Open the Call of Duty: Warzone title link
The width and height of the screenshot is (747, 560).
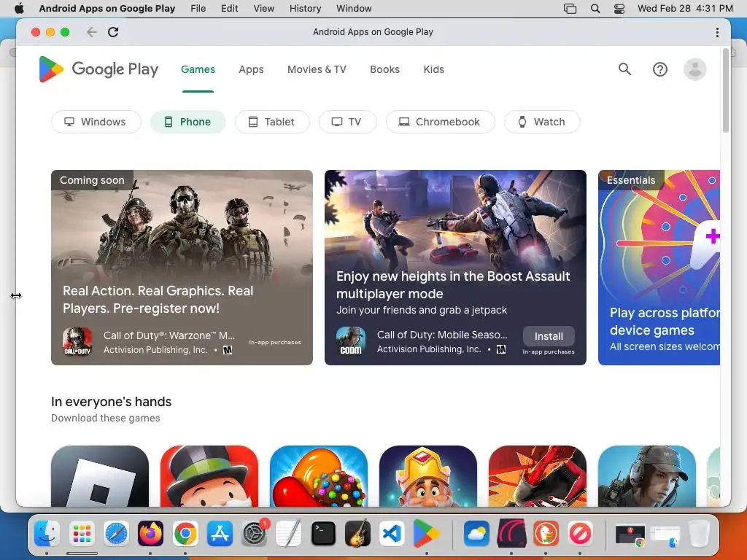point(169,335)
